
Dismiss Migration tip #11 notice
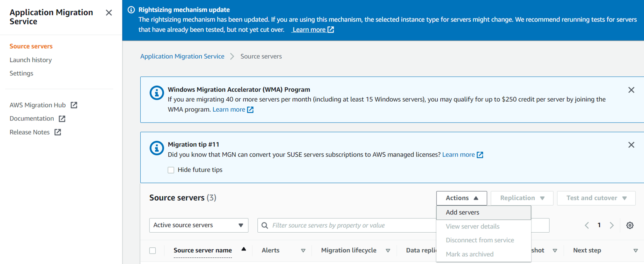(631, 145)
